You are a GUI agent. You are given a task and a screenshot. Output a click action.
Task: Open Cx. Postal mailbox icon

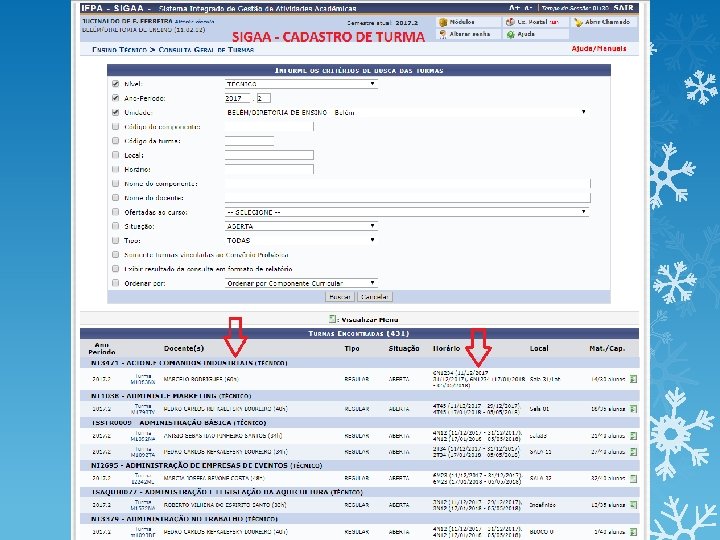point(510,22)
